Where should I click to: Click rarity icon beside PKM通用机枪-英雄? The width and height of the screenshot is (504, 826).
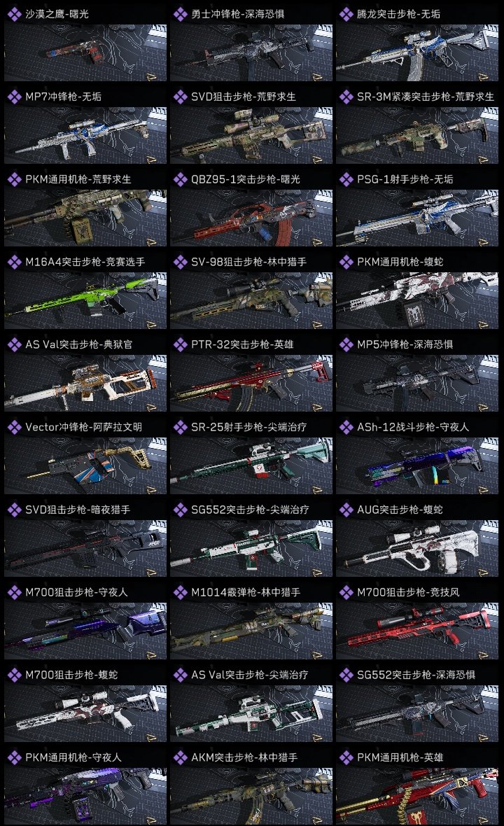tap(346, 757)
